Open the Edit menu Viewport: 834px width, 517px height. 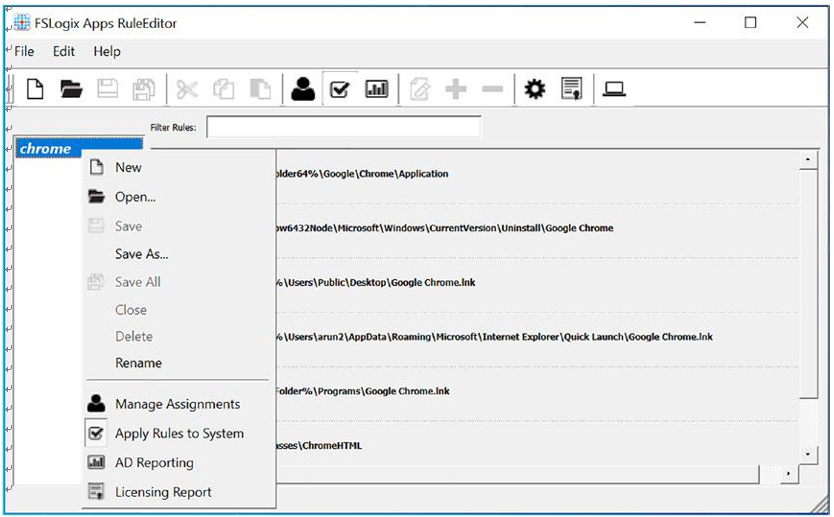tap(64, 52)
